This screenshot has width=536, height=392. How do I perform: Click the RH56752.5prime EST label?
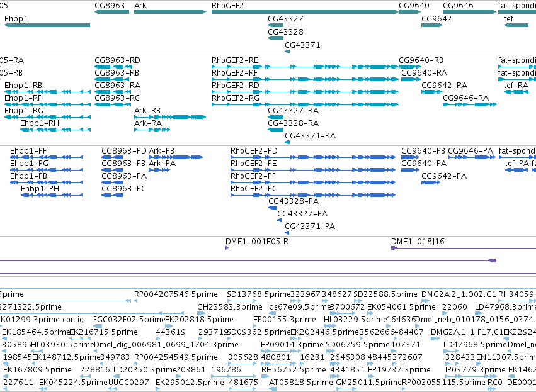[294, 370]
